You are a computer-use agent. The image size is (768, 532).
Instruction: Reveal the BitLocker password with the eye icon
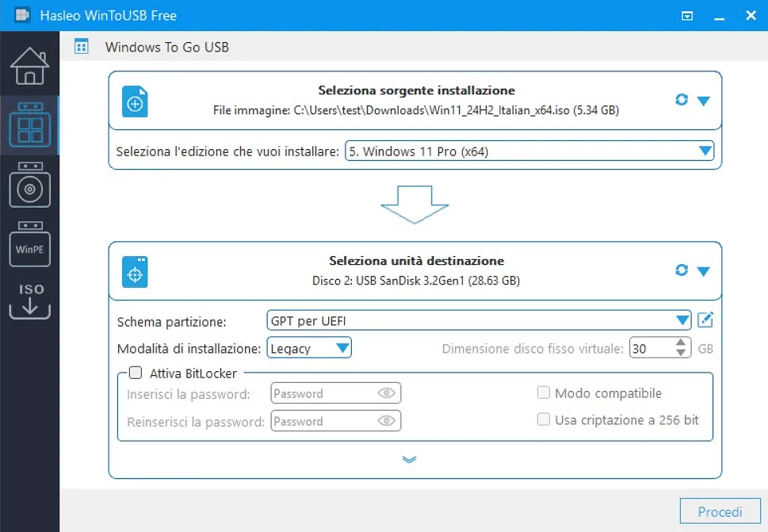click(x=386, y=392)
